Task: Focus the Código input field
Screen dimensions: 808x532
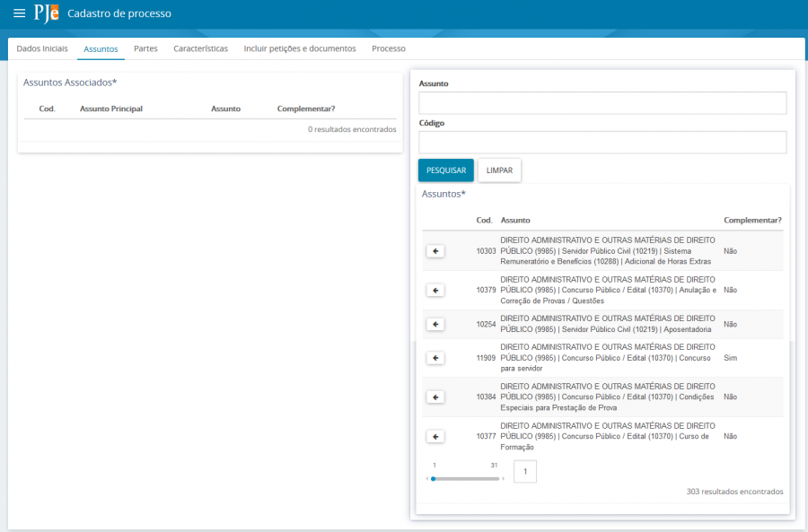Action: click(602, 143)
